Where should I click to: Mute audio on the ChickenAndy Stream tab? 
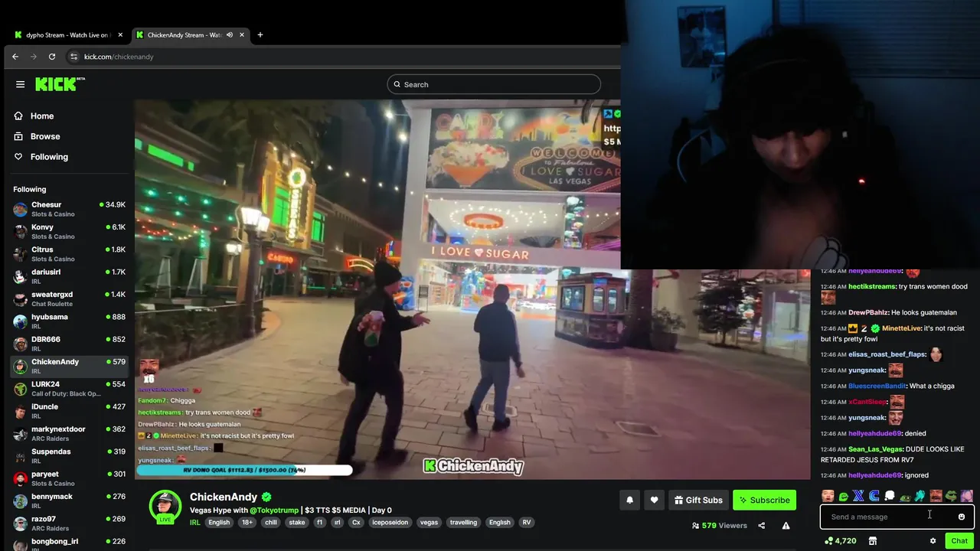tap(230, 34)
